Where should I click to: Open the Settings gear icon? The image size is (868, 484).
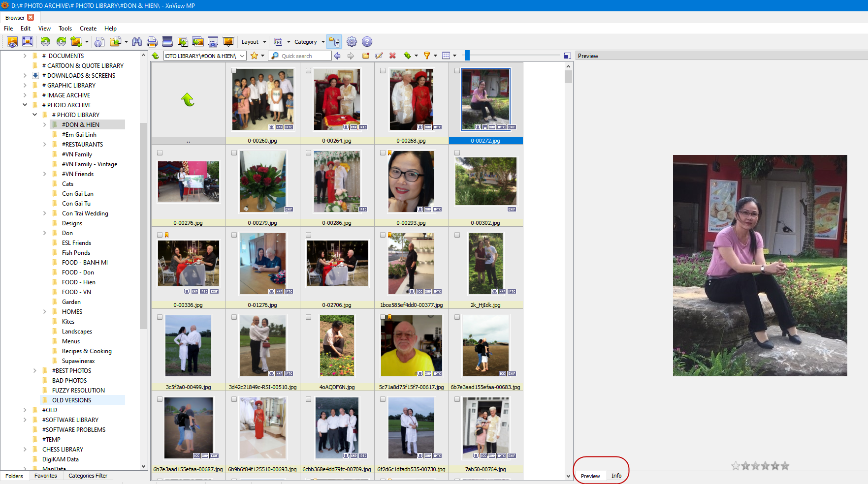click(x=352, y=42)
